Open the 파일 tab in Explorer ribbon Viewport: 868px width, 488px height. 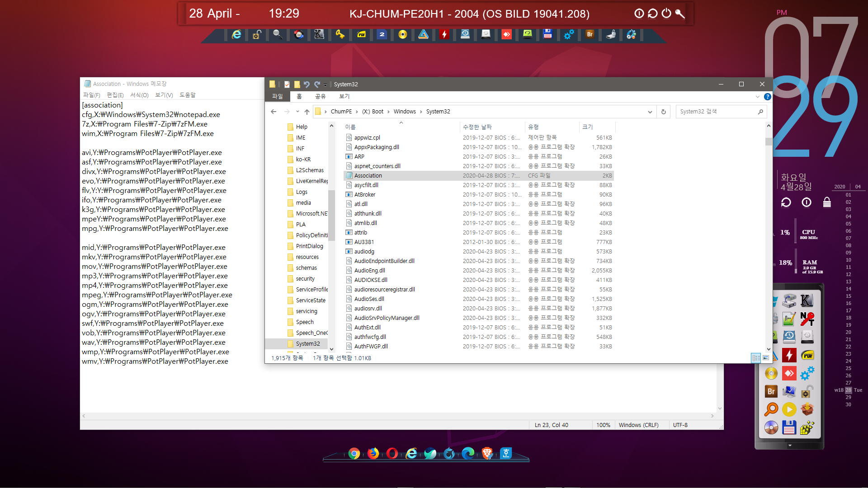277,96
